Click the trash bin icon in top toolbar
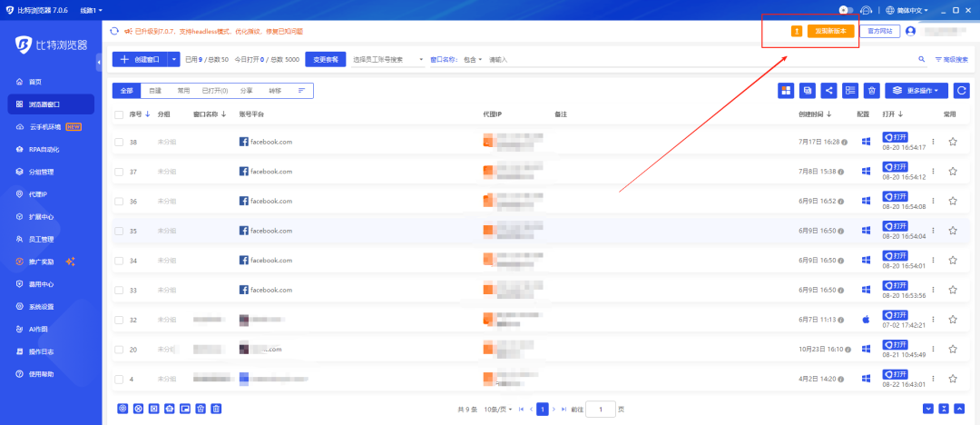This screenshot has height=425, width=980. tap(872, 91)
